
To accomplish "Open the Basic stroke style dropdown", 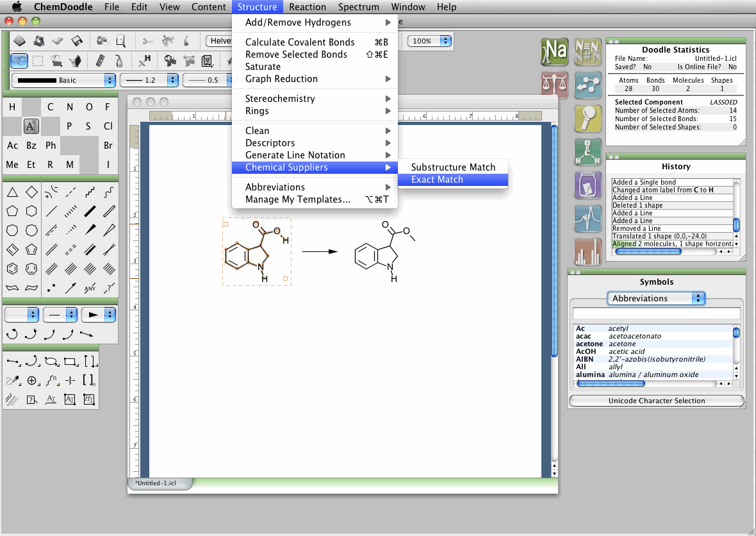I will click(x=63, y=80).
